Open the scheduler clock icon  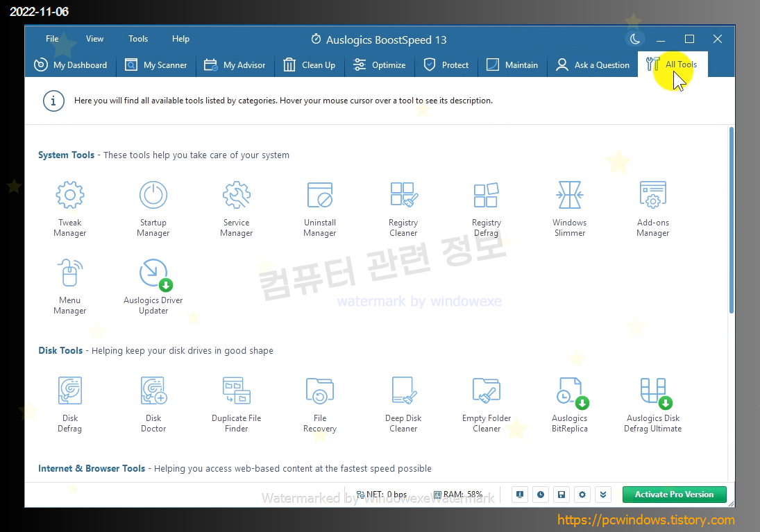pyautogui.click(x=541, y=495)
